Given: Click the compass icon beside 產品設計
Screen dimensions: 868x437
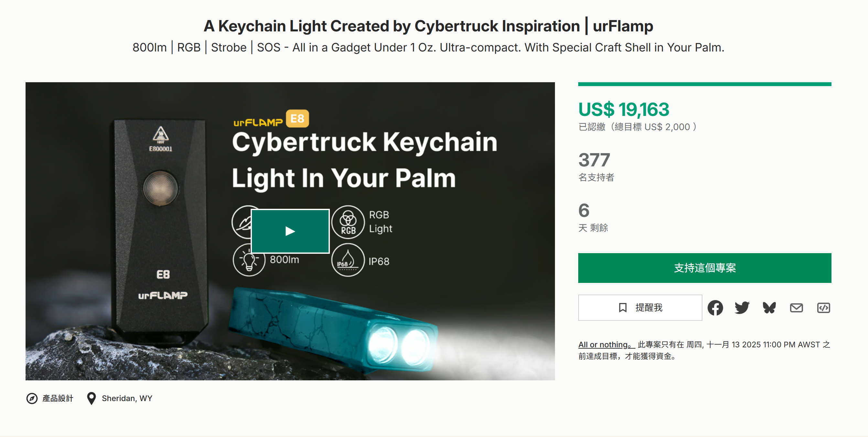Looking at the screenshot, I should tap(32, 398).
